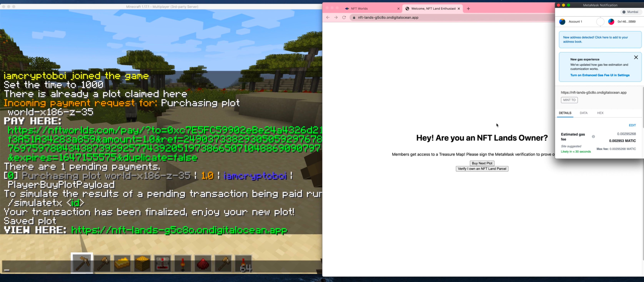Image resolution: width=644 pixels, height=282 pixels.
Task: Select the stack of 64 torches
Action: pyautogui.click(x=244, y=263)
